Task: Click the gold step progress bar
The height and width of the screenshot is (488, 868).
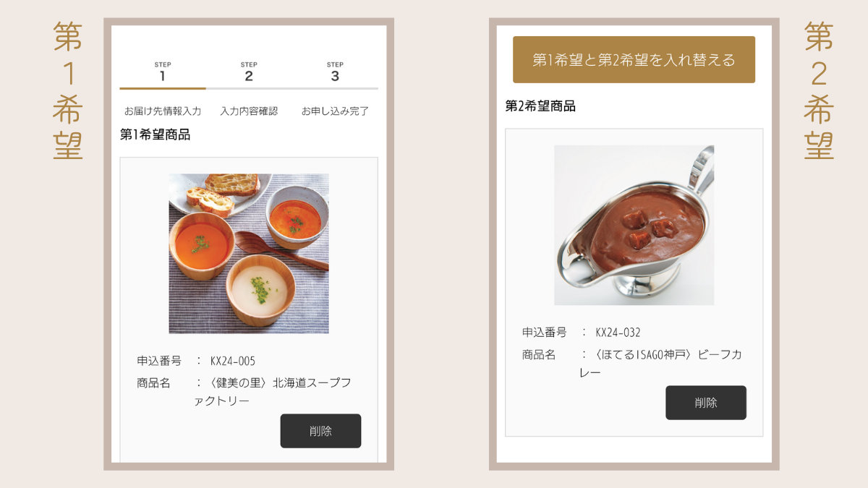Action: tap(163, 88)
